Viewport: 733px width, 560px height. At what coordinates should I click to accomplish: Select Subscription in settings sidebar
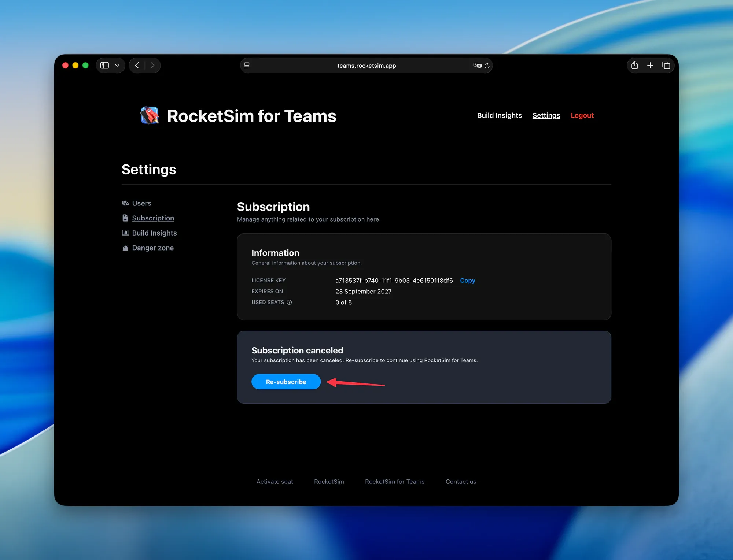[x=148, y=218]
